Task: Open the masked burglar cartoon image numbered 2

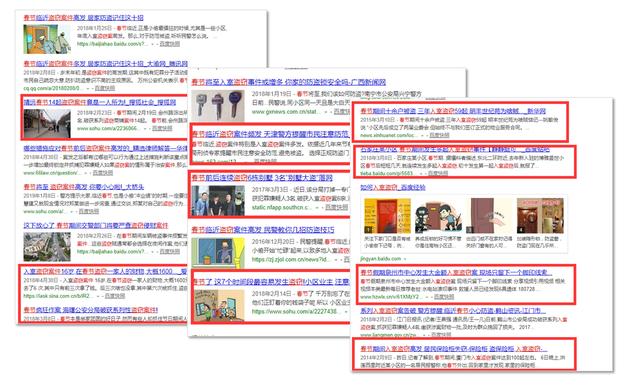Action: click(438, 216)
